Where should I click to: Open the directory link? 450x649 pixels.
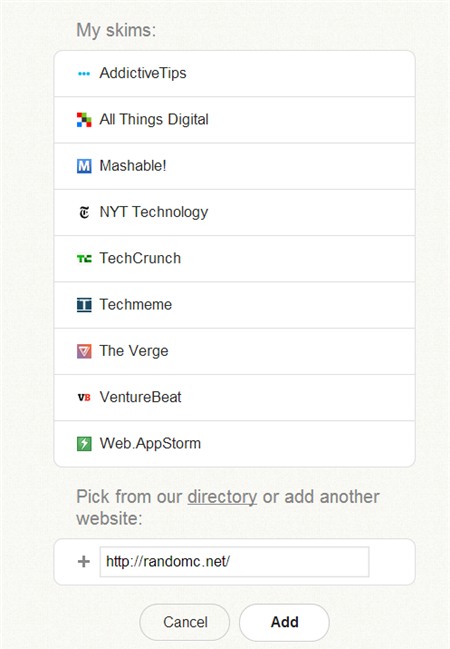tap(222, 497)
